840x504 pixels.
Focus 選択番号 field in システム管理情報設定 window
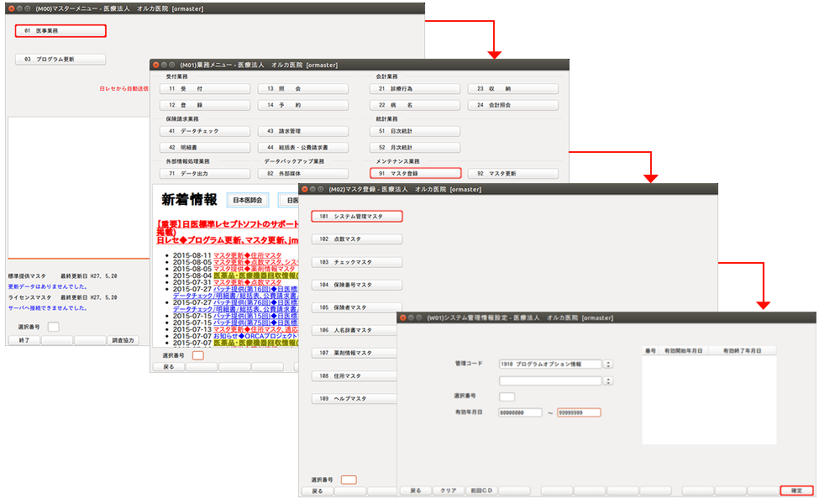pos(507,396)
